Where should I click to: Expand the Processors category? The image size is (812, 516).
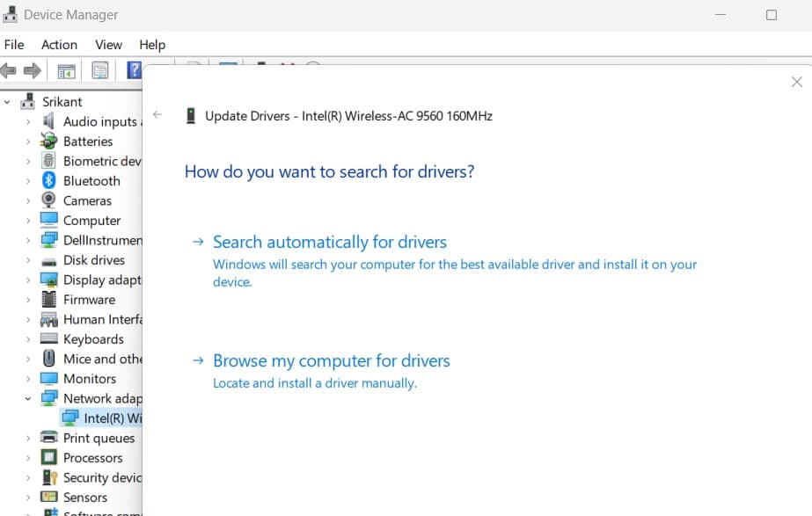pyautogui.click(x=28, y=458)
